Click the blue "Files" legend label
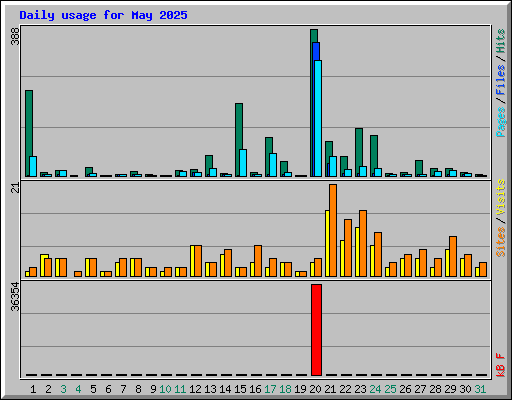Image resolution: width=512 pixels, height=400 pixels. pos(500,80)
